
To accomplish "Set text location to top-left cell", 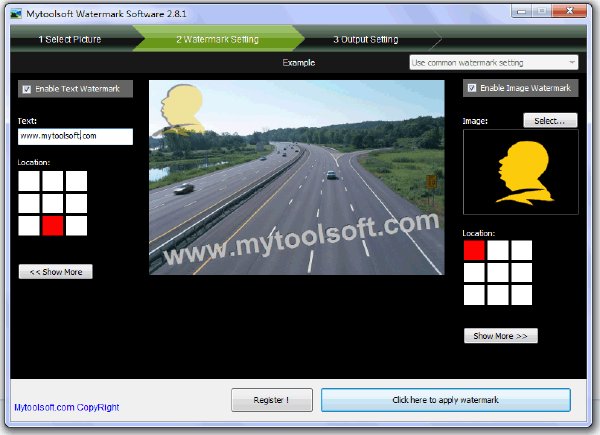I will click(29, 181).
